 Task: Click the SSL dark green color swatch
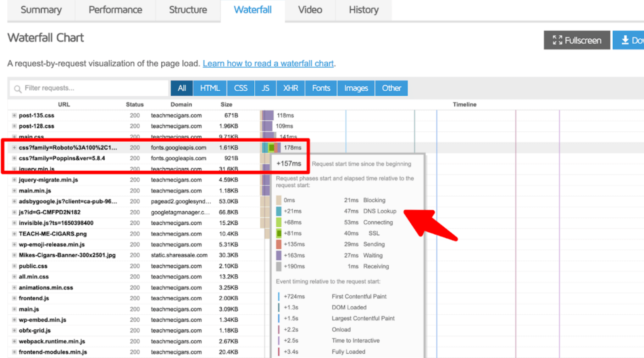pyautogui.click(x=279, y=233)
